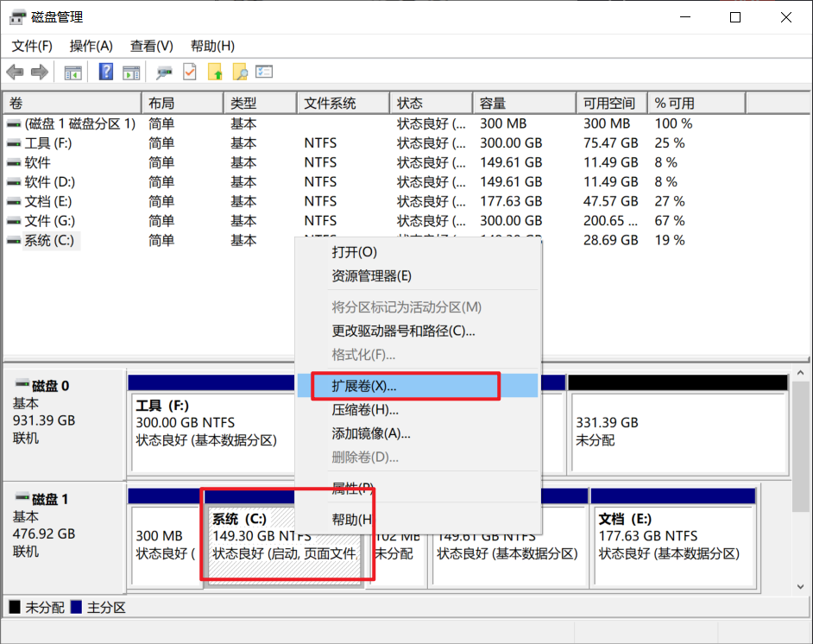
Task: Select the 文档 (E:) partition block on 磁盘 1
Action: (673, 544)
